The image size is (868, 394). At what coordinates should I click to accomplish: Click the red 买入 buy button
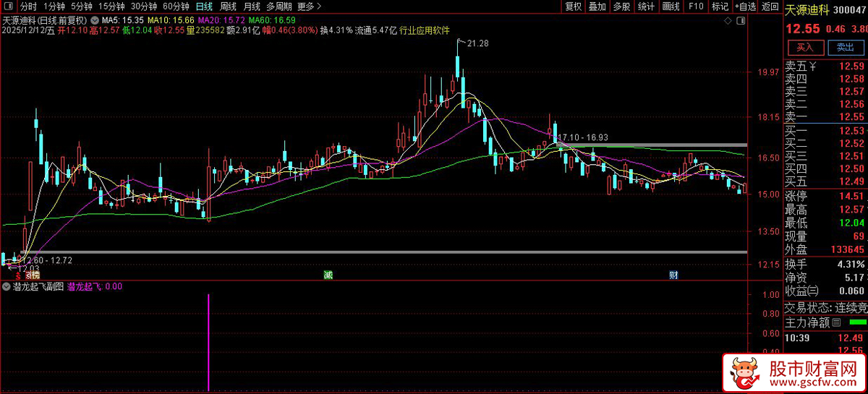[805, 47]
